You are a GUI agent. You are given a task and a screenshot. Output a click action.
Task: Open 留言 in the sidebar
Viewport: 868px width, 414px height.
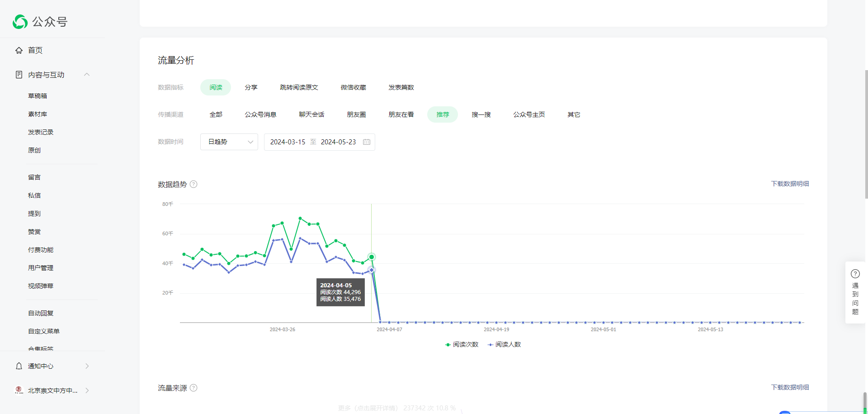coord(34,177)
